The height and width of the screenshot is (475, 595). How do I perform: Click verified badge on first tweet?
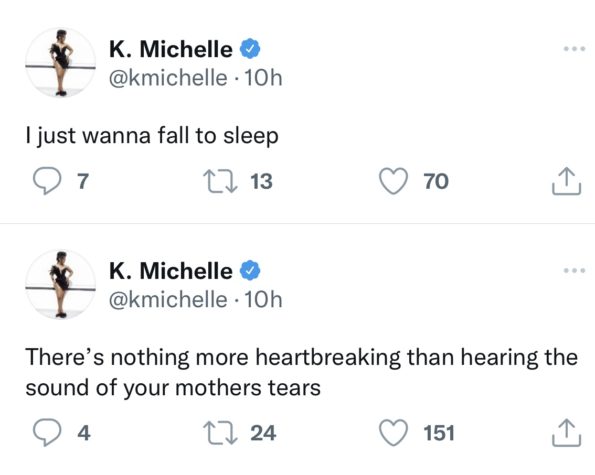pos(250,49)
